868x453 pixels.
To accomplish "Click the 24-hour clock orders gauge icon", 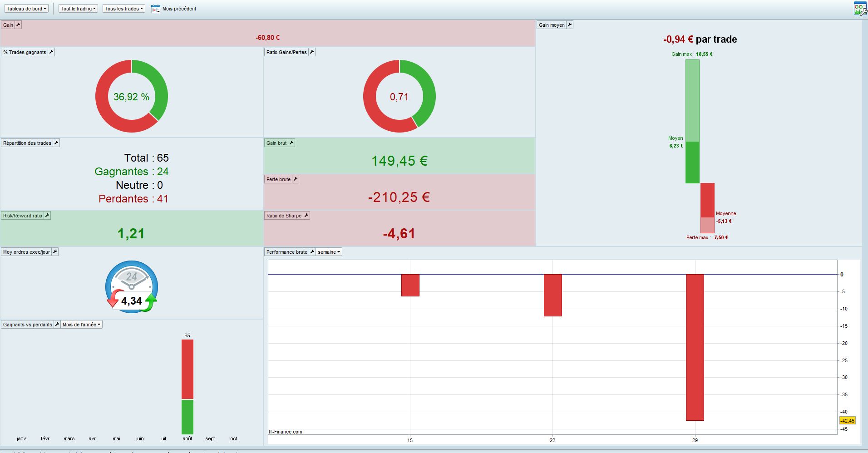I will (132, 286).
